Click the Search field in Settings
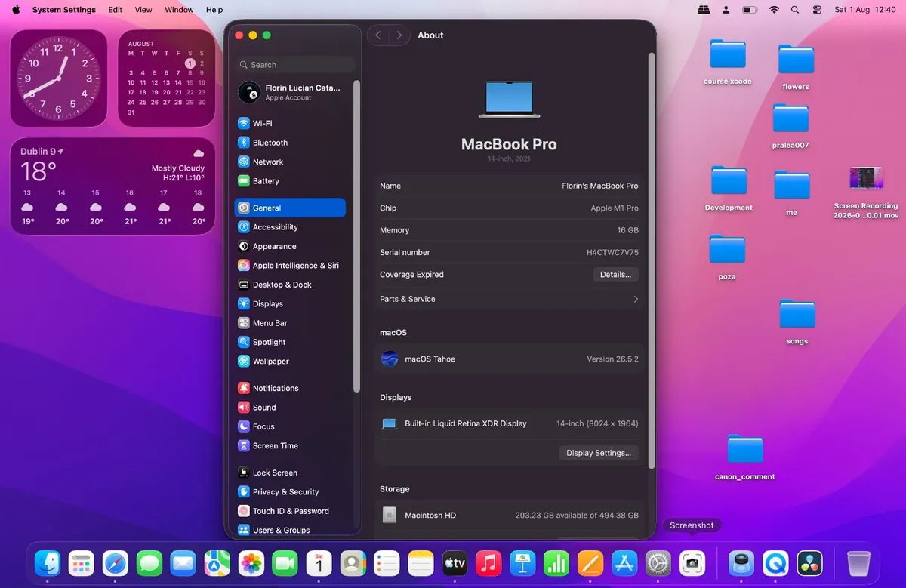Image resolution: width=906 pixels, height=588 pixels. (x=295, y=65)
